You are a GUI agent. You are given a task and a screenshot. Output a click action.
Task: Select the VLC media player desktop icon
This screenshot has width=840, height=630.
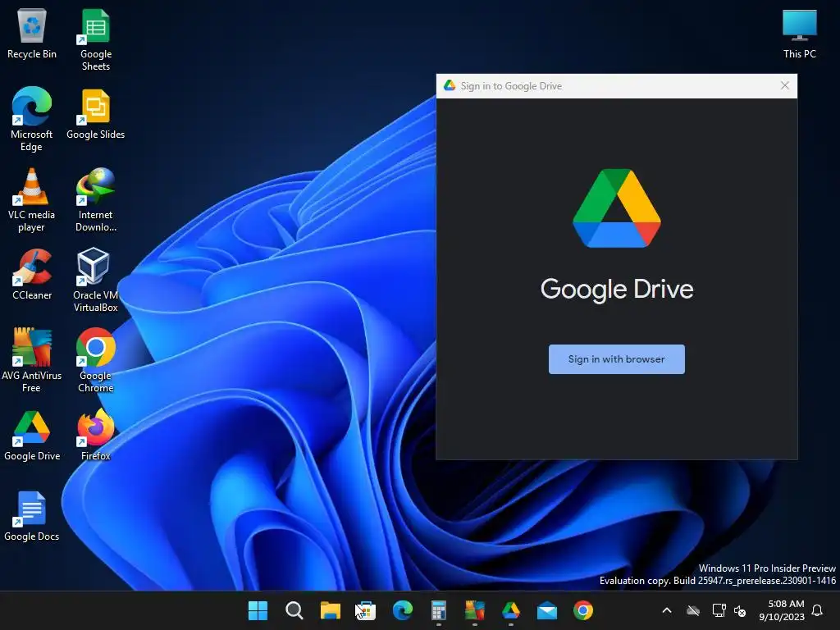click(32, 200)
